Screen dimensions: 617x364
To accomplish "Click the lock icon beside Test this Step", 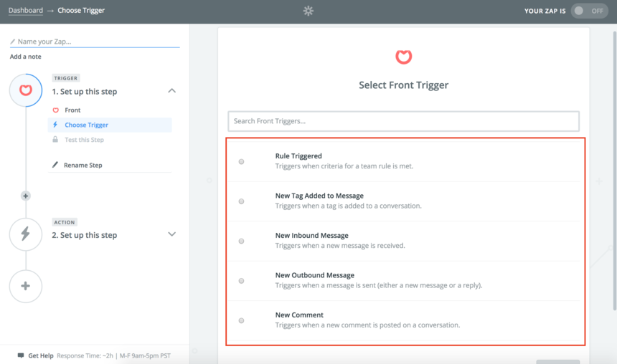I will point(55,140).
